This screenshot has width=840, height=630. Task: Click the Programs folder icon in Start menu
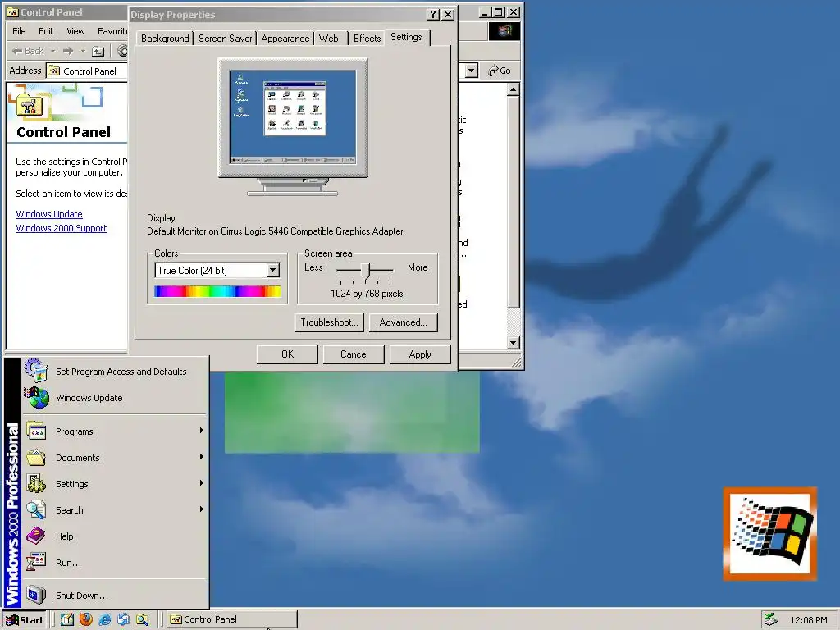tap(36, 431)
